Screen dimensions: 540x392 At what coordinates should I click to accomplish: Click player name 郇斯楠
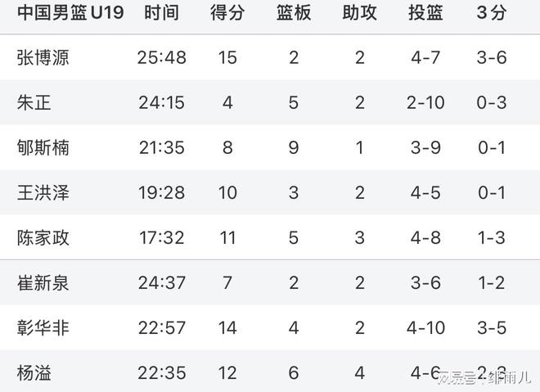point(43,147)
